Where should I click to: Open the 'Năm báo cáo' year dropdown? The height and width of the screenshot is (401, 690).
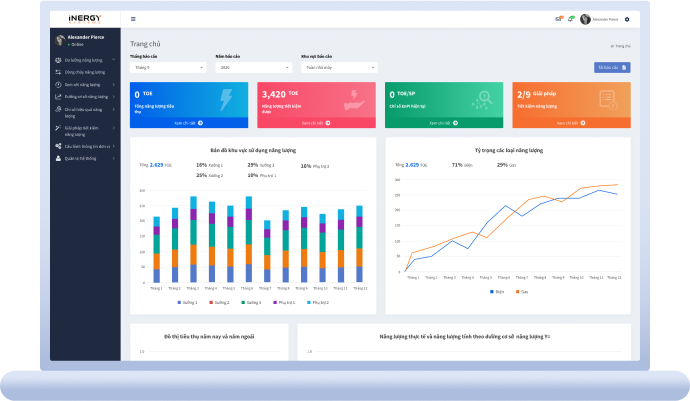pos(253,67)
